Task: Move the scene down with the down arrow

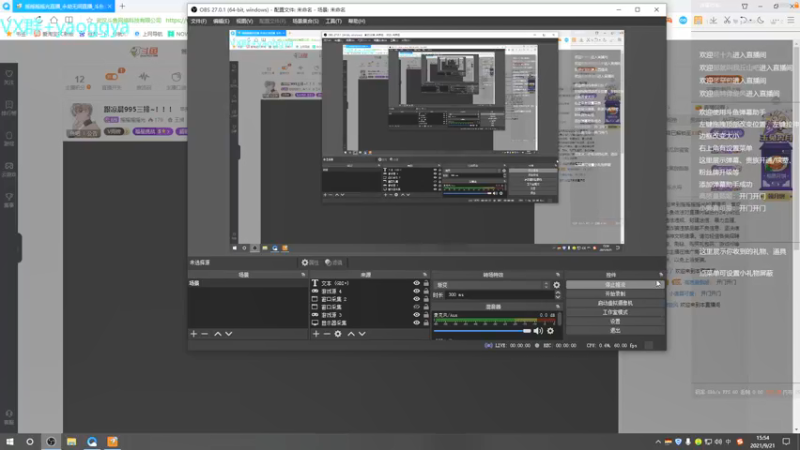Action: coord(229,334)
